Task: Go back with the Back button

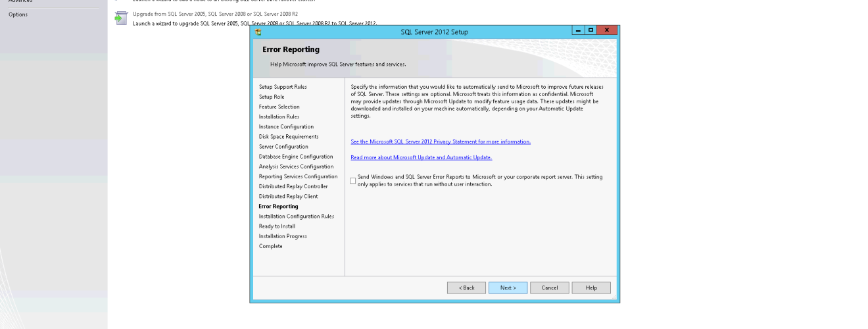Action: (x=466, y=288)
